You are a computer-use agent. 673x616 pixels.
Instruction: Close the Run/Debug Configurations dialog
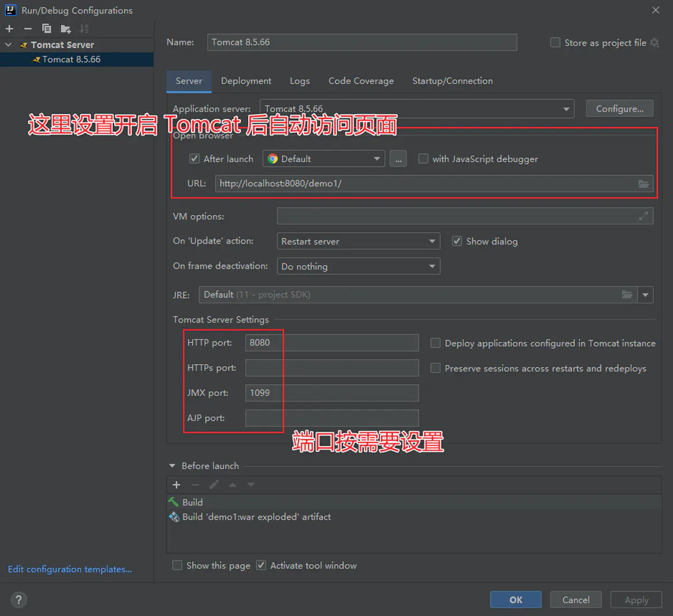click(x=656, y=10)
